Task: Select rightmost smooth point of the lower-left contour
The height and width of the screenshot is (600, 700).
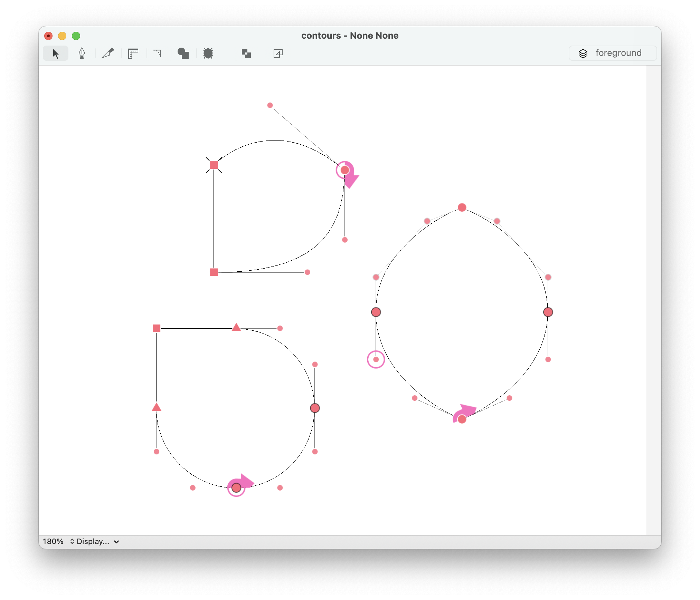Action: pos(315,408)
